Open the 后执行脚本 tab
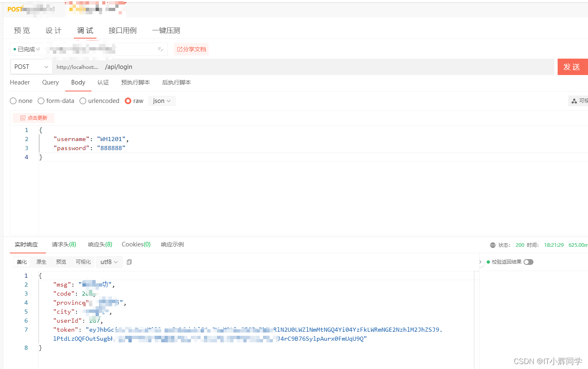This screenshot has width=588, height=369. 176,82
